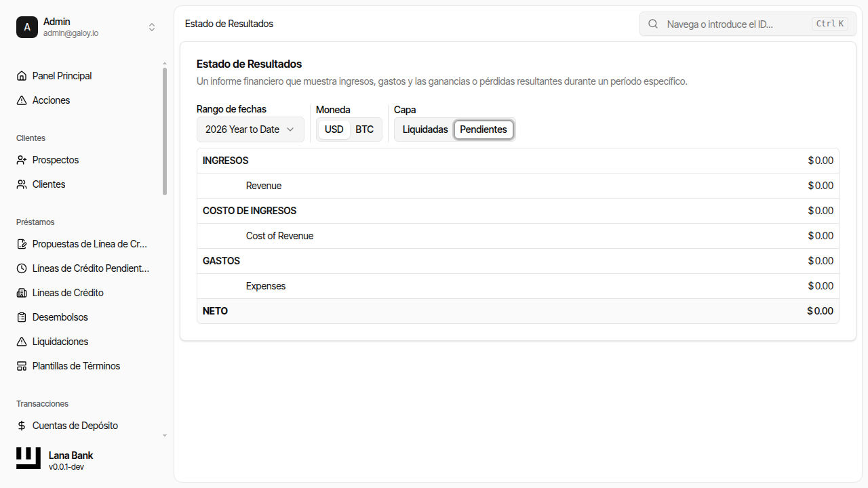
Task: Go to Liquidaciones in the sidebar
Action: point(60,342)
